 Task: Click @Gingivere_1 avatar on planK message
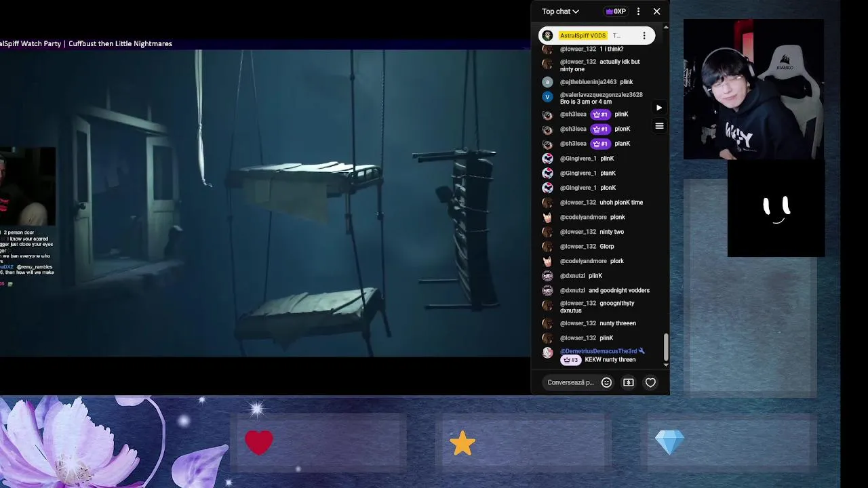point(547,174)
